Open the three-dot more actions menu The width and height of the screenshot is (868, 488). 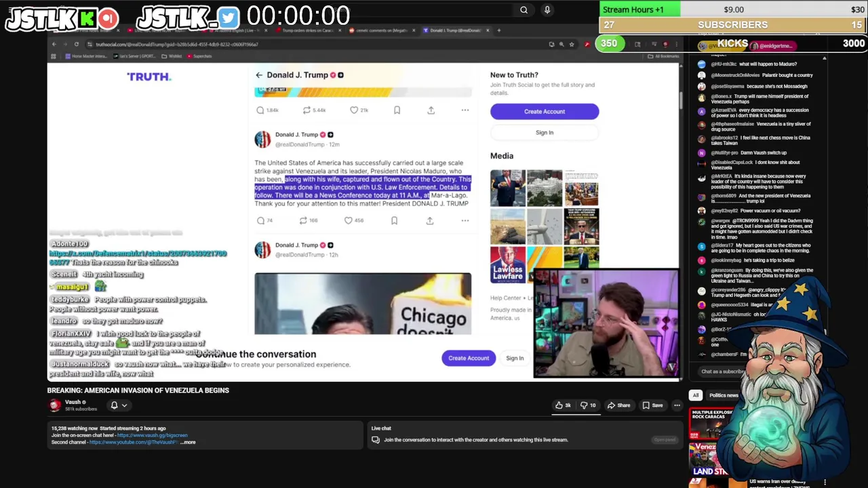677,405
